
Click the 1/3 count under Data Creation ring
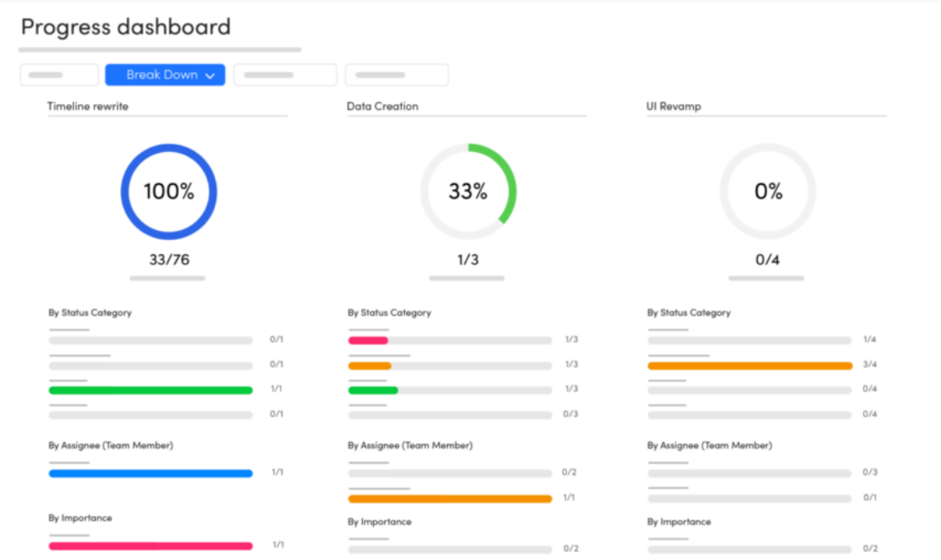pyautogui.click(x=468, y=259)
